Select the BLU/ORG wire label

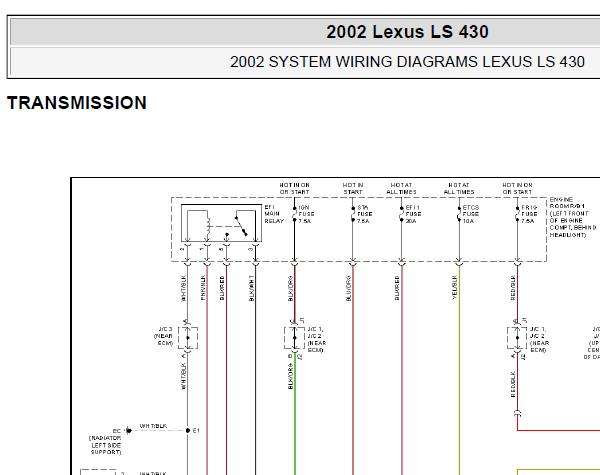click(348, 288)
